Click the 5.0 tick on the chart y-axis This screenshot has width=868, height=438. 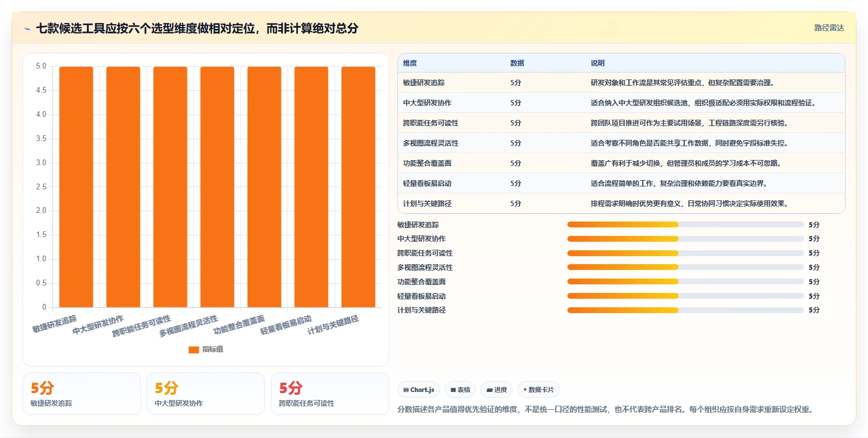(x=41, y=66)
